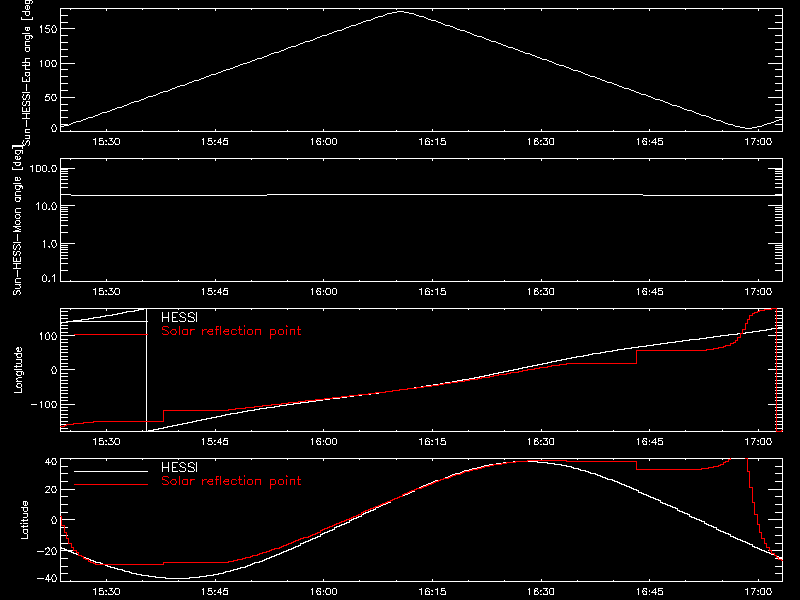Viewport: 800px width, 600px height.
Task: Click the Latitude axis title
Action: [x=24, y=520]
